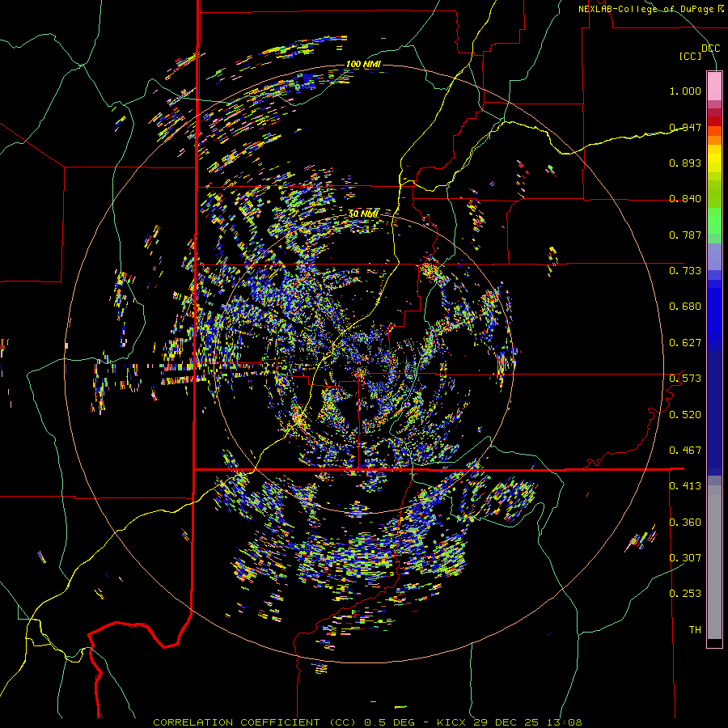Click the 0.733 legend value

point(685,271)
